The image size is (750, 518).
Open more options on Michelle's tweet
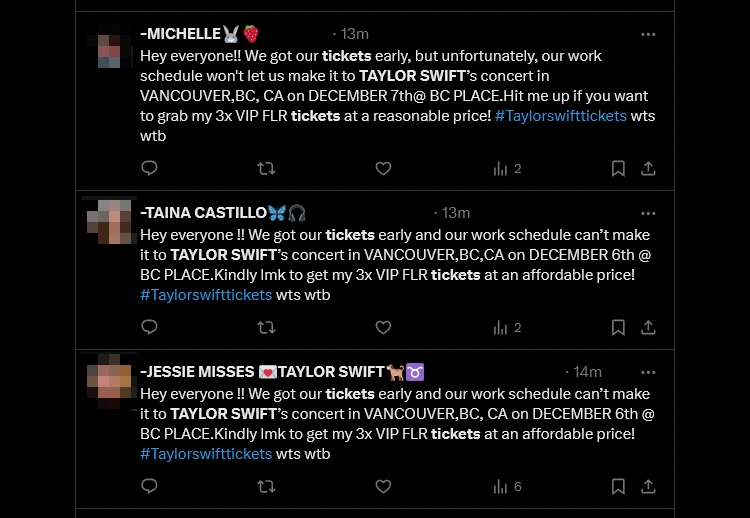pyautogui.click(x=648, y=34)
